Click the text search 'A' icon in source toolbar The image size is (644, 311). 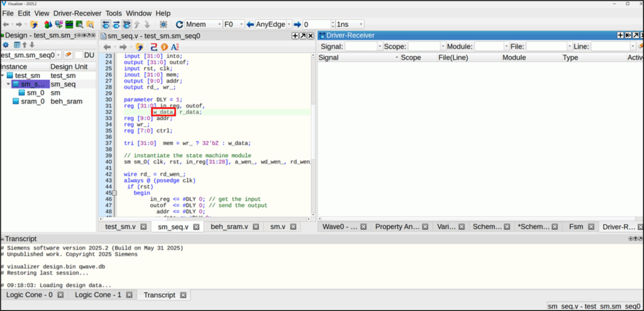coord(175,46)
